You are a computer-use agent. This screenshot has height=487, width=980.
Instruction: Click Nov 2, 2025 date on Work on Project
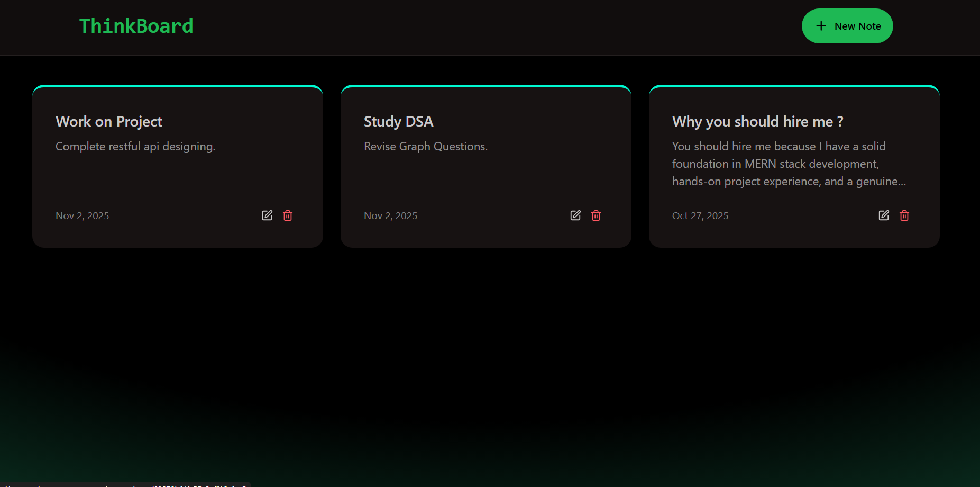(x=82, y=216)
